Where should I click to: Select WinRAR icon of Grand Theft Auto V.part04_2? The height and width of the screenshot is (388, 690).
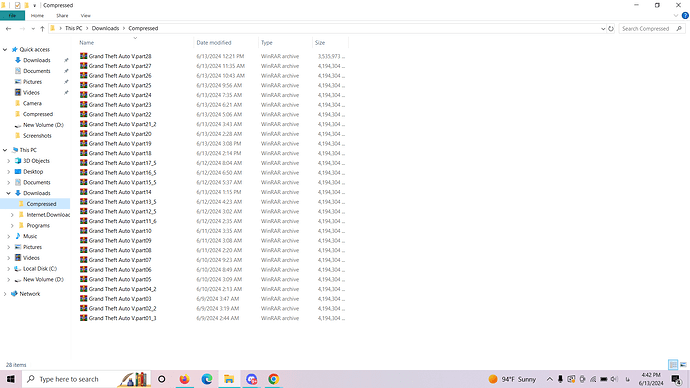tap(84, 289)
